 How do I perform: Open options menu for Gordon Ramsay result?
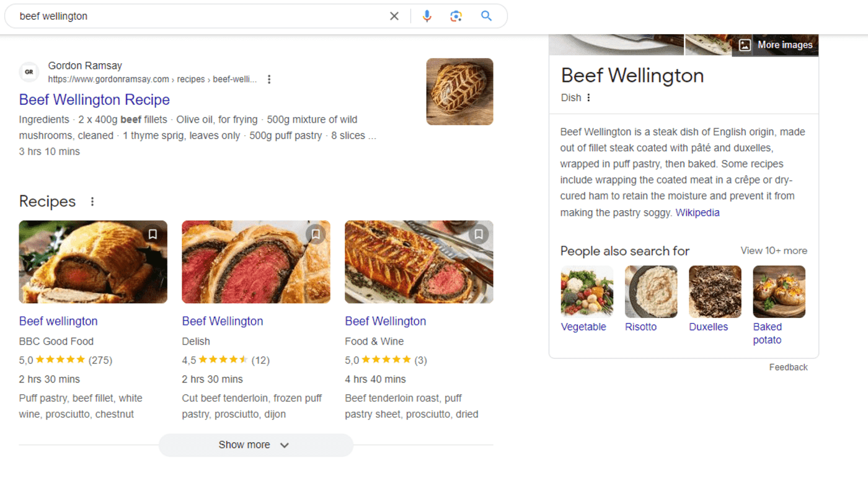(269, 79)
